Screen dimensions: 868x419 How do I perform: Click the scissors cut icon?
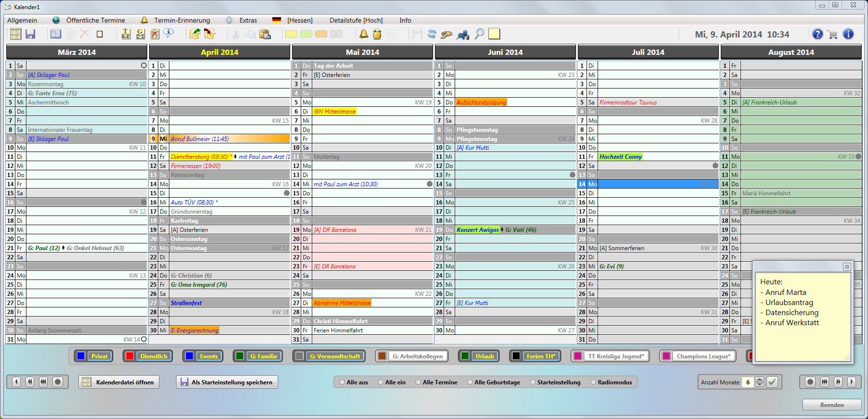236,34
